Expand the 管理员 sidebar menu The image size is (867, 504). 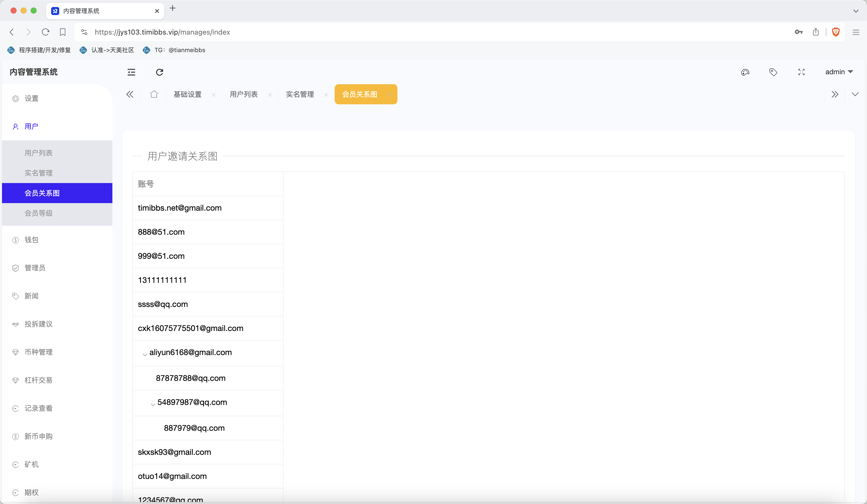point(57,268)
